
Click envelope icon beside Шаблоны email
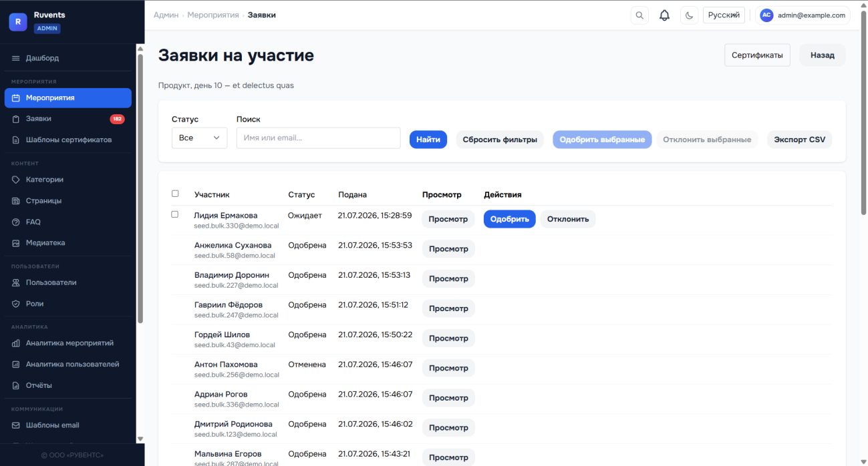tap(16, 425)
